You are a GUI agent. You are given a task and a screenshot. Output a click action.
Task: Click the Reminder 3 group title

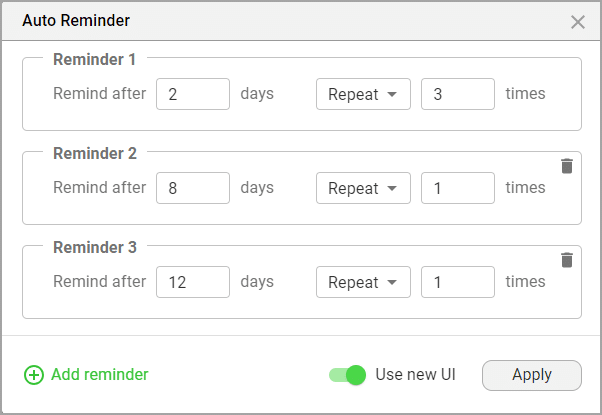coord(95,247)
